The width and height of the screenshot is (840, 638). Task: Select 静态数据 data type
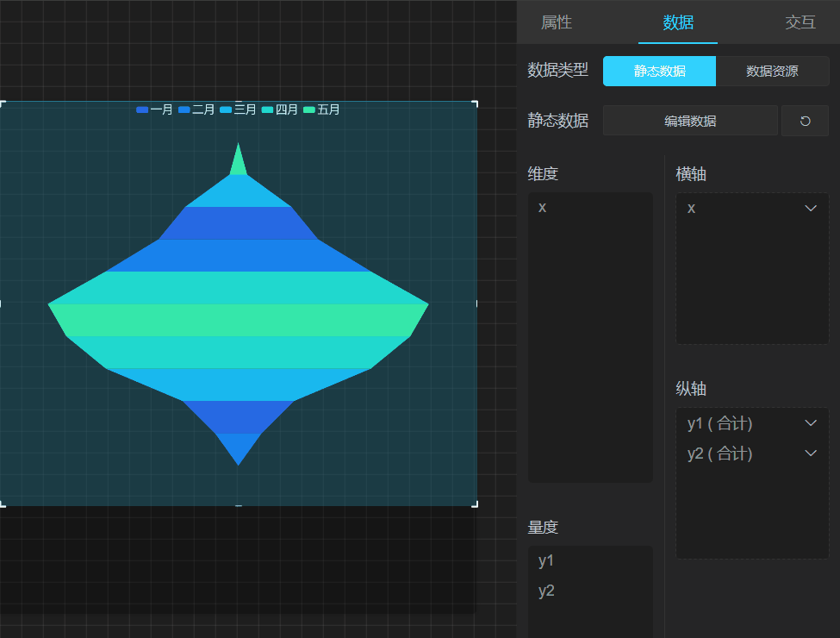tap(659, 72)
